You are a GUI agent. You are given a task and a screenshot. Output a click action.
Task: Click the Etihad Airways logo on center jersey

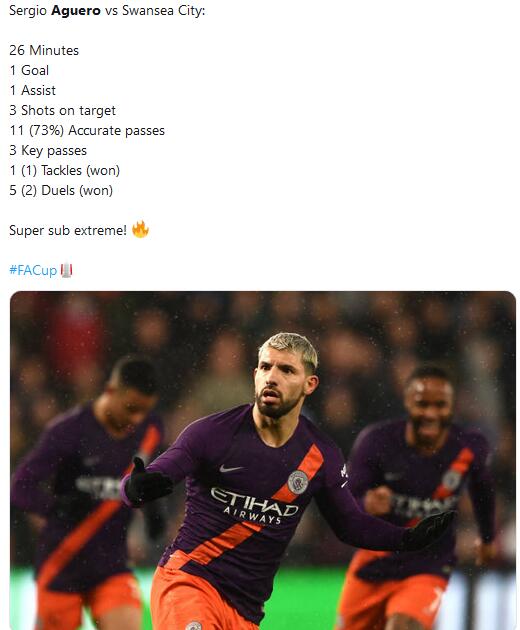(x=254, y=505)
